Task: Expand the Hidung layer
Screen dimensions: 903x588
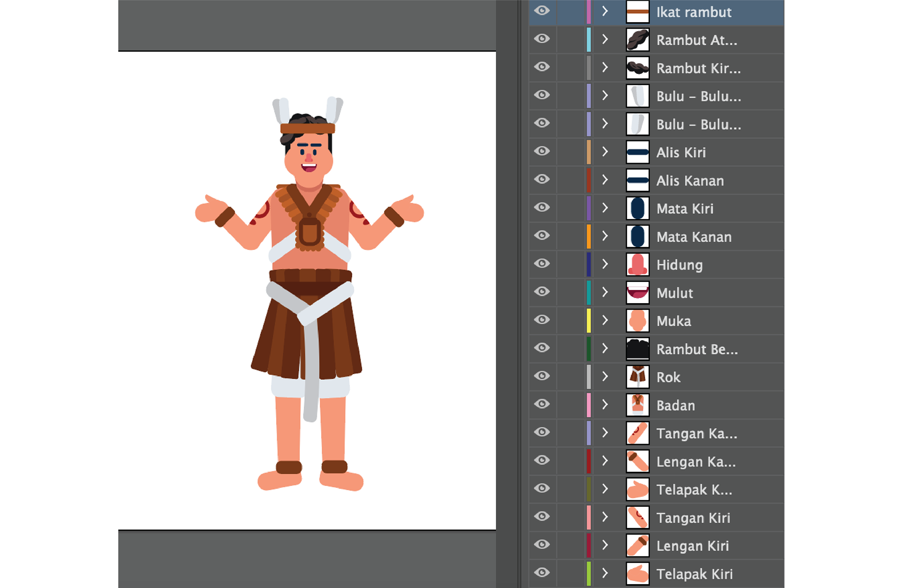Action: pos(605,264)
